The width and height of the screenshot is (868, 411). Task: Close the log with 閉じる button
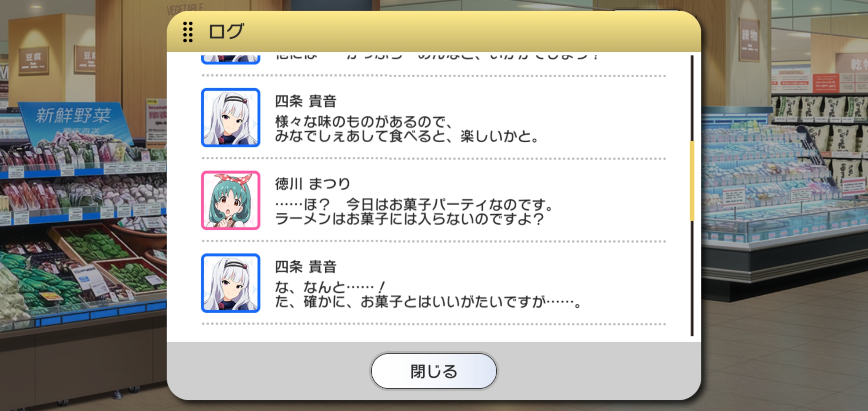tap(434, 371)
